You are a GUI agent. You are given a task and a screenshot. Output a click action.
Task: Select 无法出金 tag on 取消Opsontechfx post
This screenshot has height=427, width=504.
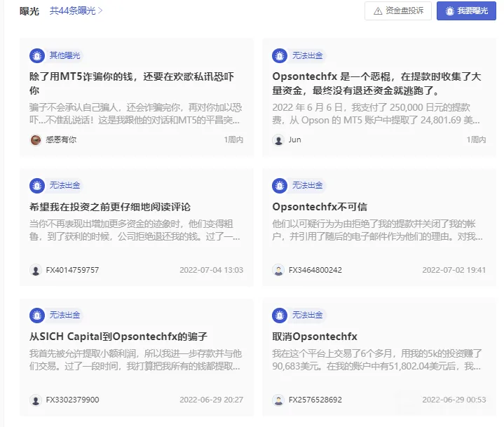point(308,315)
